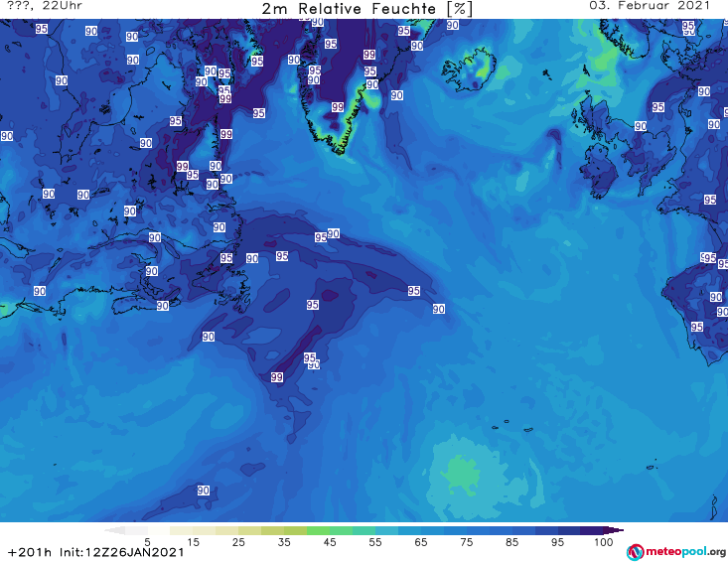
Task: Pick the white arrow end of colour scale
Action: tap(114, 530)
